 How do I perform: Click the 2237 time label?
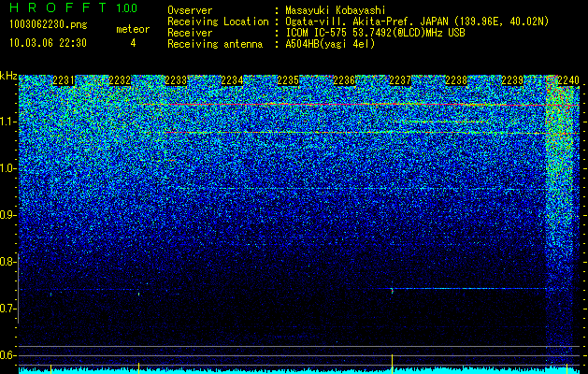pyautogui.click(x=400, y=80)
